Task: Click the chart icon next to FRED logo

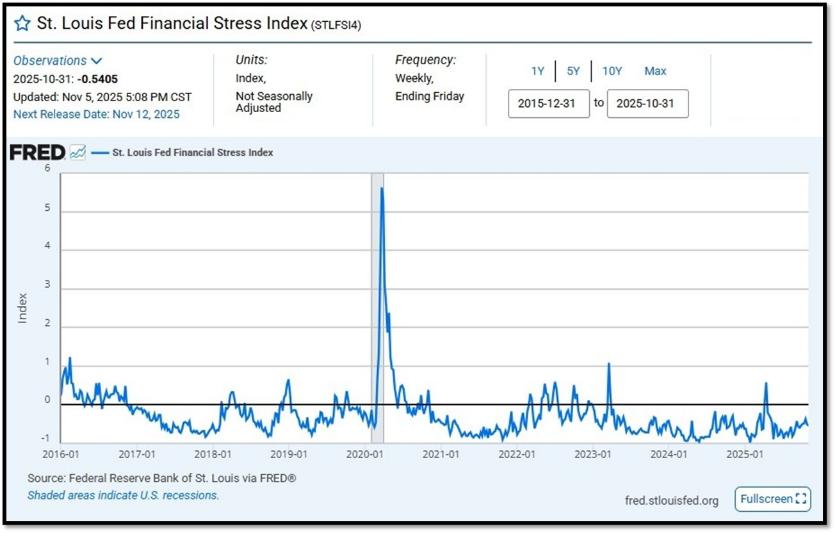Action: coord(78,152)
